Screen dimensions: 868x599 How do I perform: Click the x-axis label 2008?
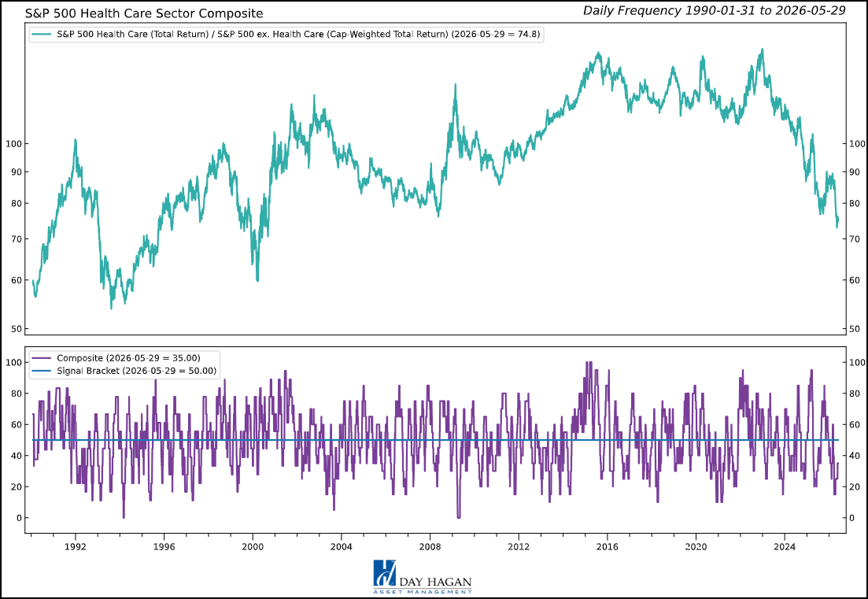(430, 547)
